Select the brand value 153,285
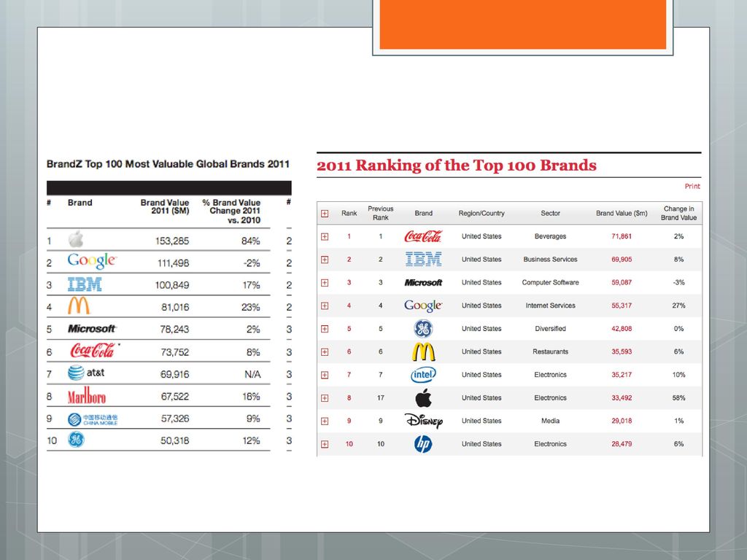This screenshot has height=560, width=747. pyautogui.click(x=172, y=241)
